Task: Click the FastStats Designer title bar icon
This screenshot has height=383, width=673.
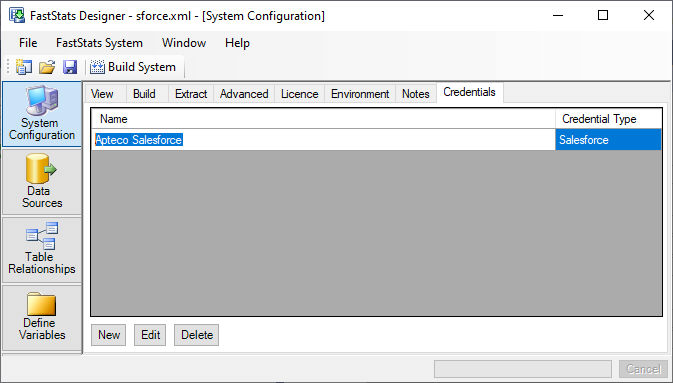Action: pyautogui.click(x=17, y=15)
